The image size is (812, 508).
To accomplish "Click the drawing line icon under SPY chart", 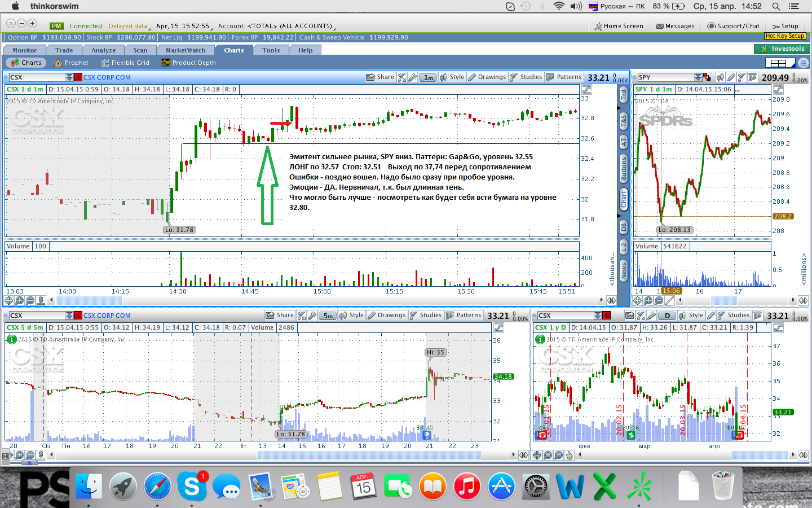I will pos(669,300).
